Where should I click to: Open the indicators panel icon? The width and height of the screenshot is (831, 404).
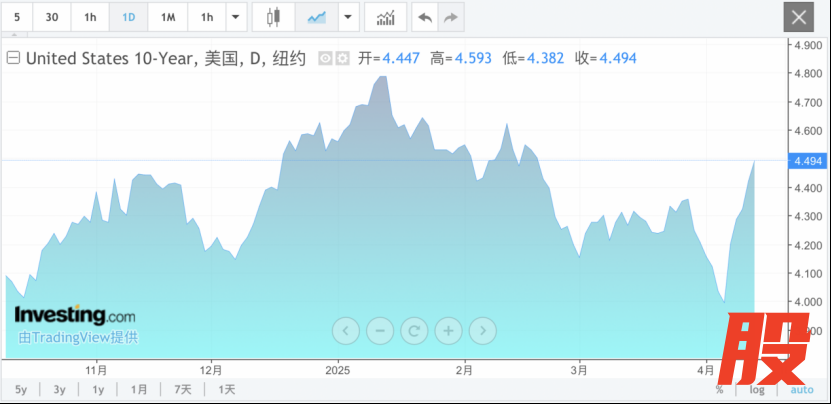click(385, 17)
